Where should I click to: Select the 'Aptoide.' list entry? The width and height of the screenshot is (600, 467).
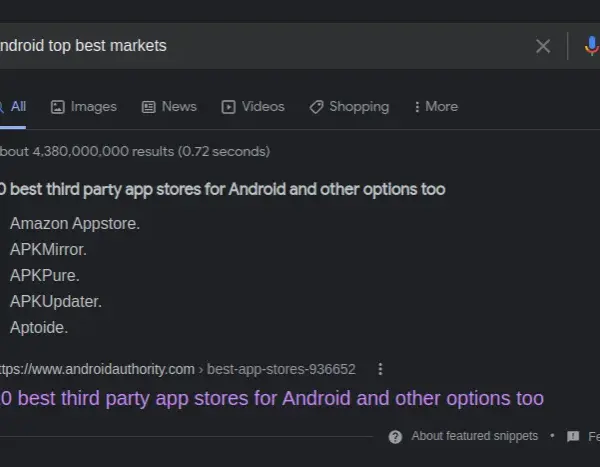[39, 328]
